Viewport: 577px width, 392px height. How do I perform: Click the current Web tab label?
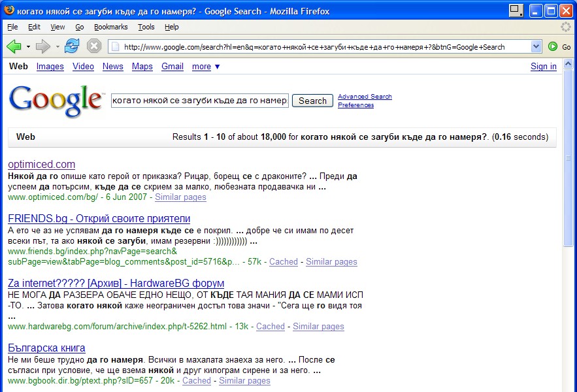point(18,67)
